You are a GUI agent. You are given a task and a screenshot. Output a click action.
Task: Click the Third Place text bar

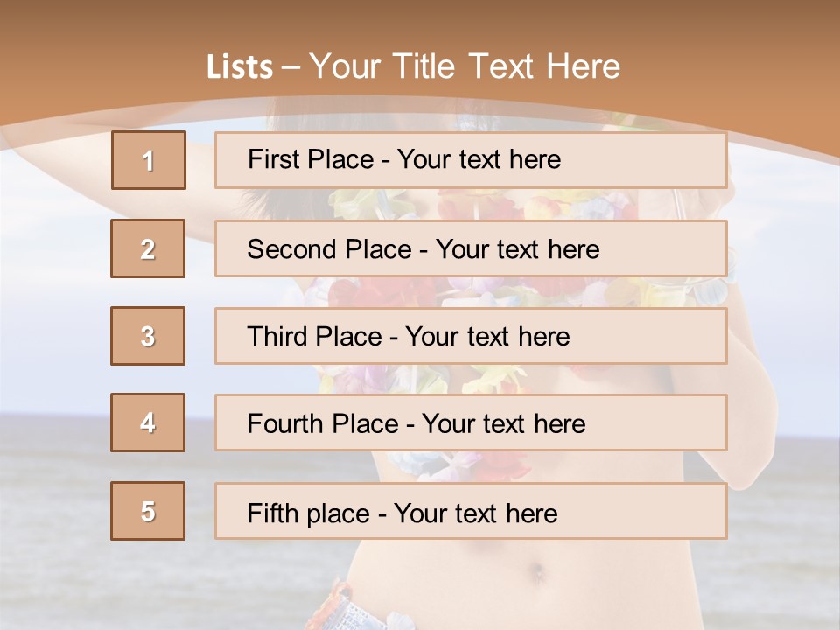471,336
